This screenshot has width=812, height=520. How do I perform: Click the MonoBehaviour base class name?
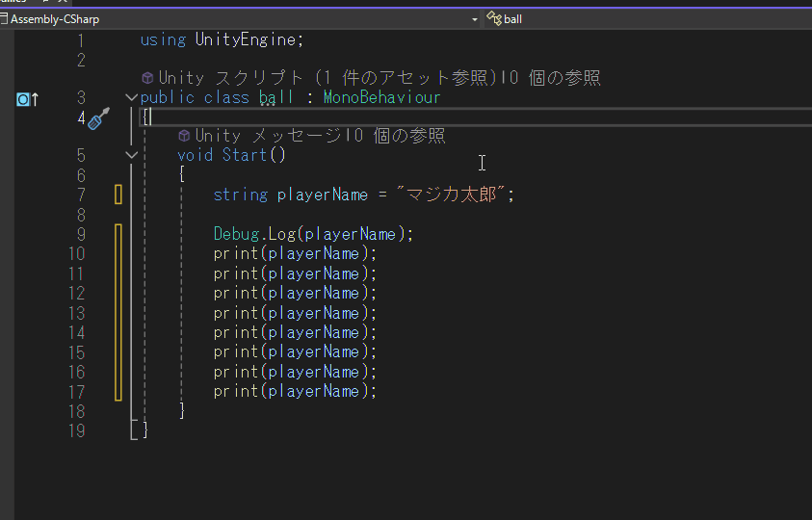click(x=382, y=97)
